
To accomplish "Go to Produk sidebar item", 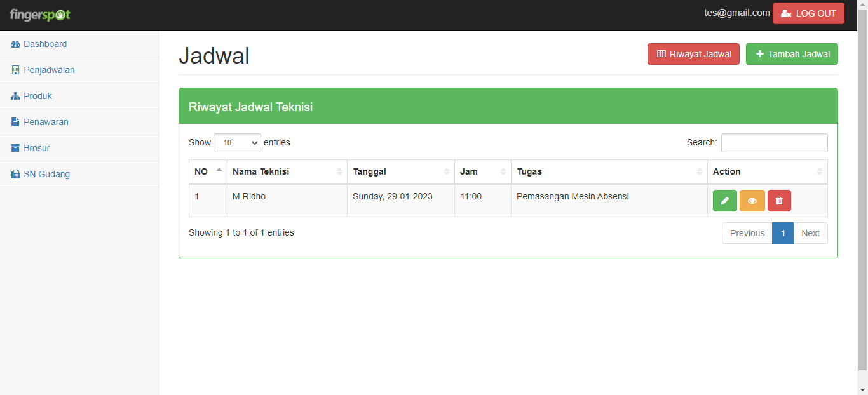I will (x=37, y=96).
